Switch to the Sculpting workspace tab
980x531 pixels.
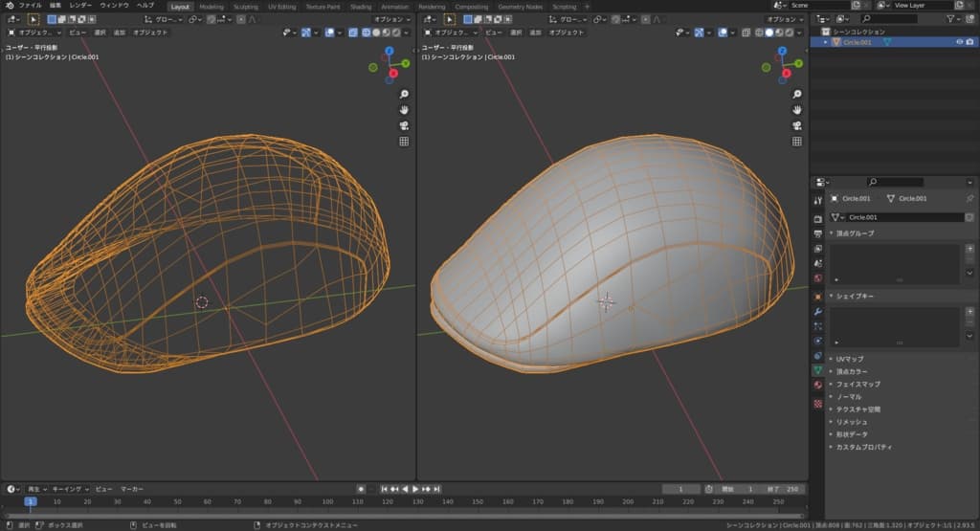point(246,7)
